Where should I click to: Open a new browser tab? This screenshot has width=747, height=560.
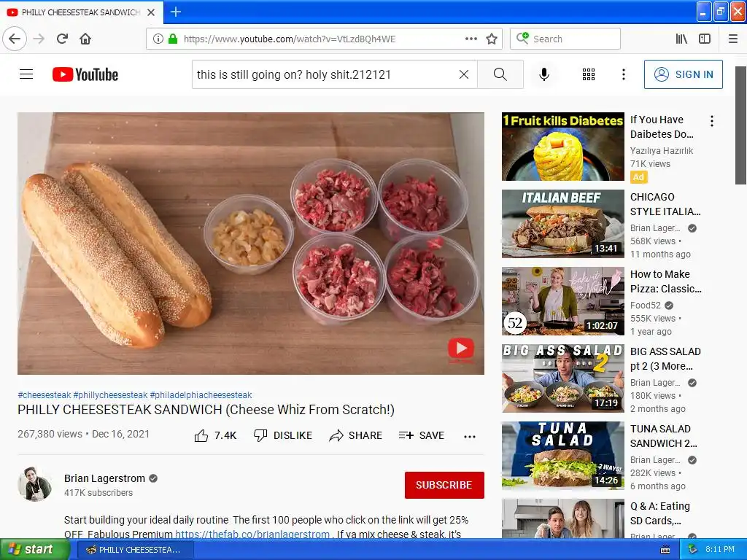(175, 12)
